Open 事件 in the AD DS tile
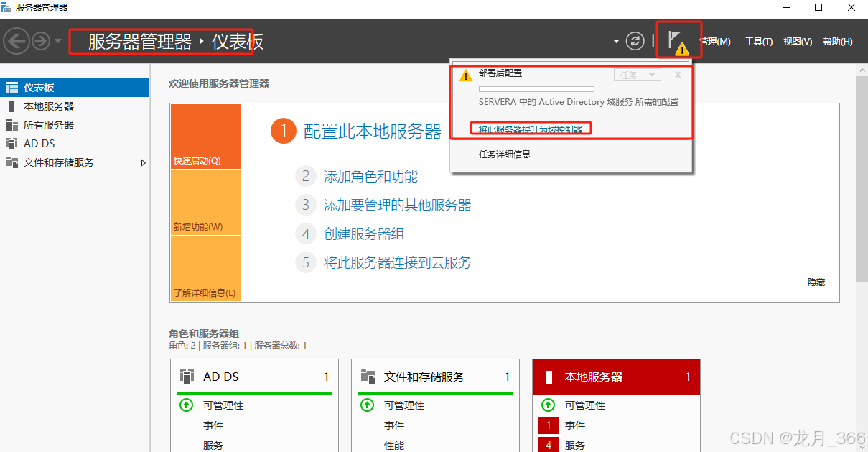 pos(213,425)
